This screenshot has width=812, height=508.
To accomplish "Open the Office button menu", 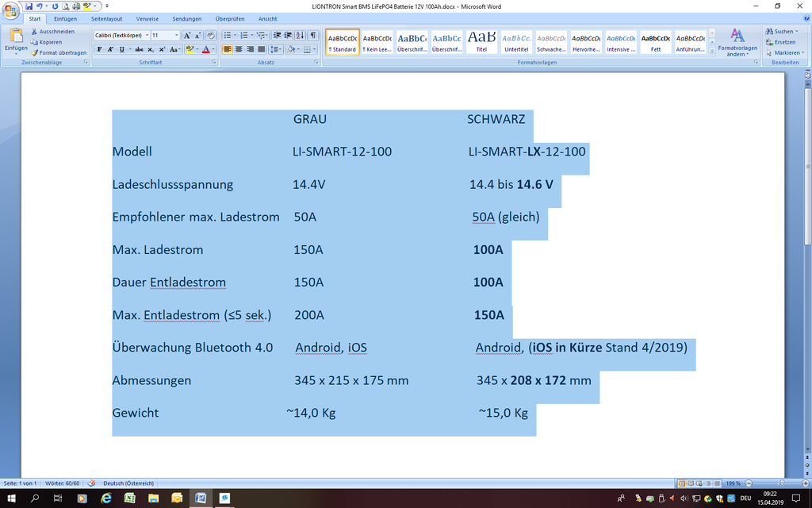I will (x=10, y=10).
